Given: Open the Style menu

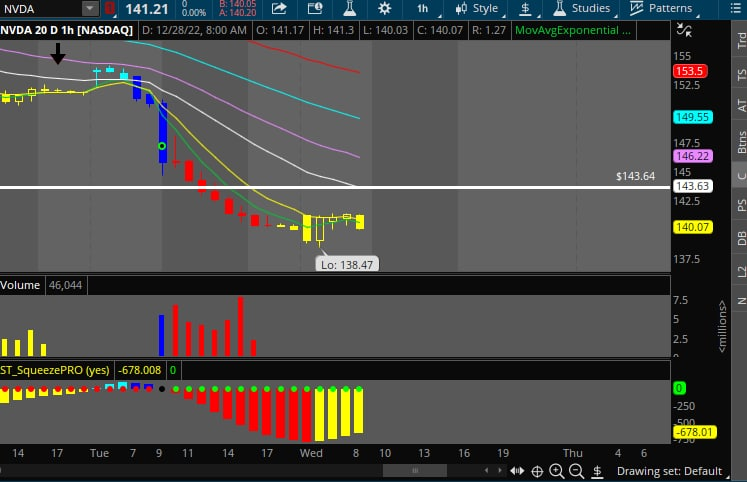Looking at the screenshot, I should tap(477, 9).
